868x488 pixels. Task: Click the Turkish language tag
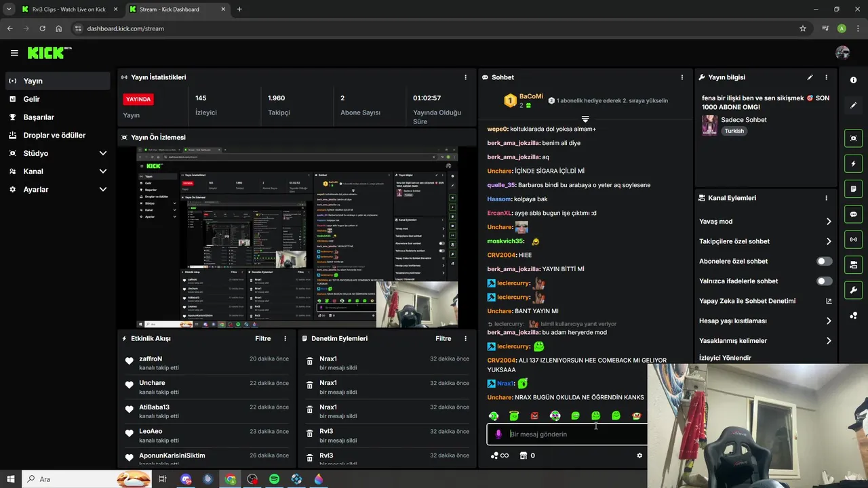coord(734,131)
